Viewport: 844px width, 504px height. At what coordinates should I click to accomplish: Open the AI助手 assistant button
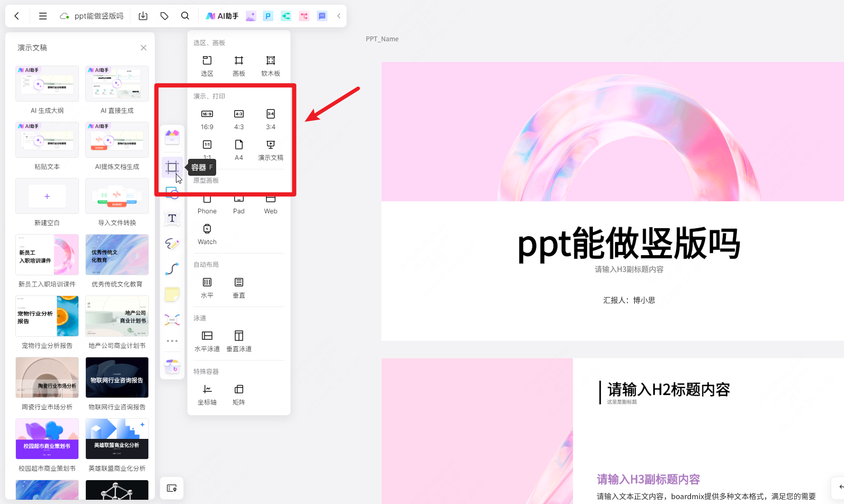point(222,16)
